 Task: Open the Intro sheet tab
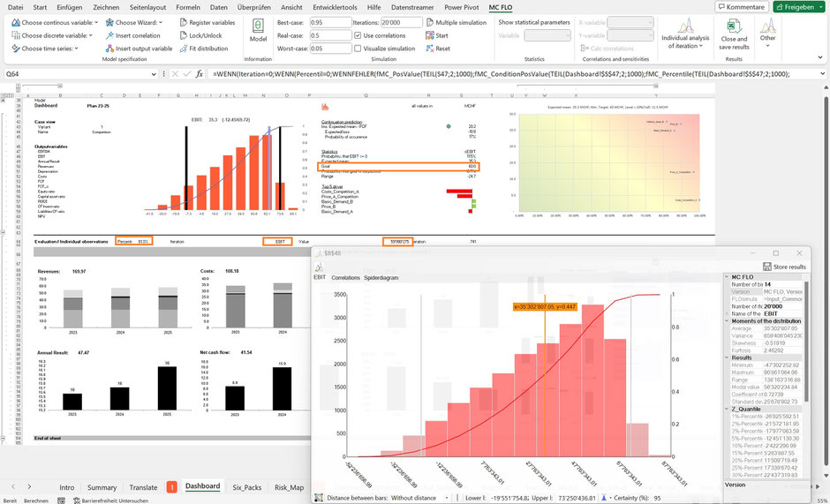tap(67, 487)
